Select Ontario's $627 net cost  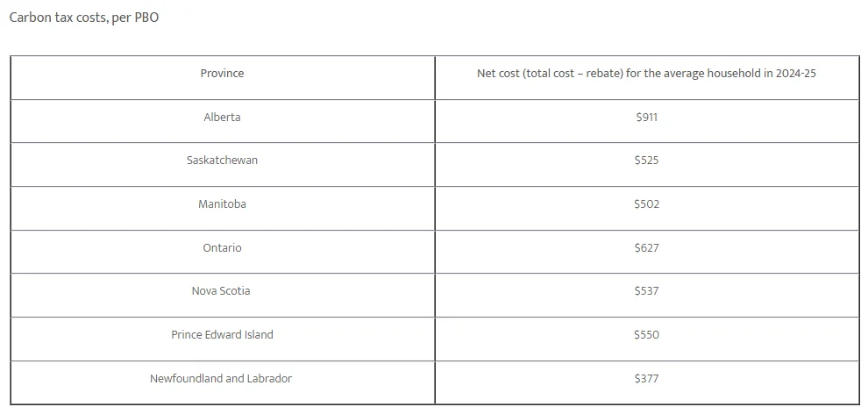click(x=646, y=248)
